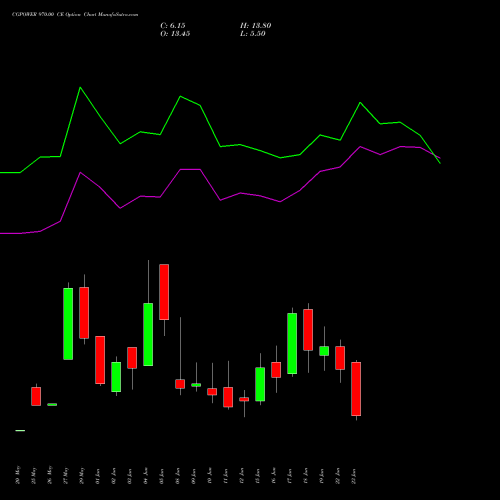Screen dimensions: 500x500
Task: Click the high value H: 13.80
Action: 255,26
